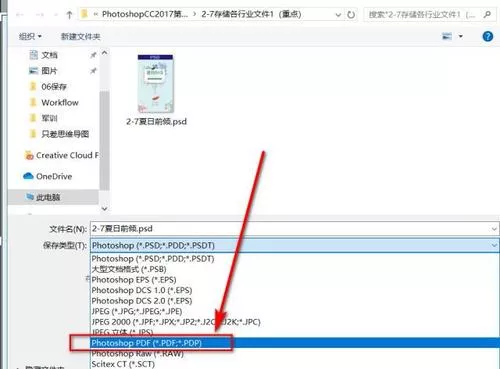This screenshot has width=500, height=369.
Task: Click the search magnifier icon
Action: [487, 15]
